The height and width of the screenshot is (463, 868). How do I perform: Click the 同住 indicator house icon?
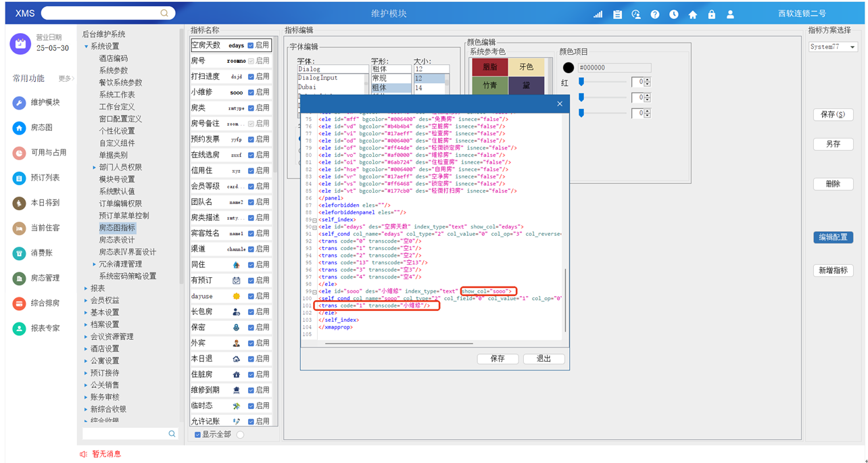(237, 265)
